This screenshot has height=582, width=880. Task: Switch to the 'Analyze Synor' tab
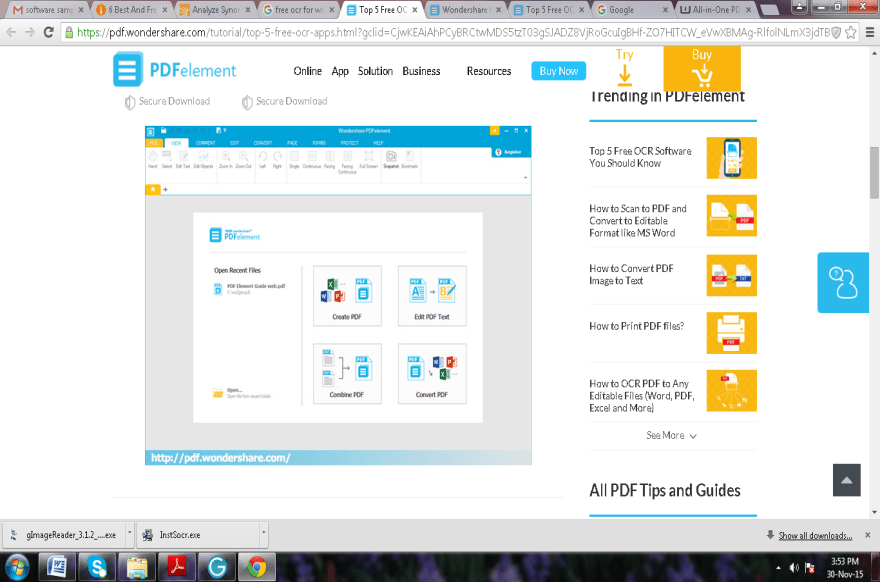click(x=216, y=10)
